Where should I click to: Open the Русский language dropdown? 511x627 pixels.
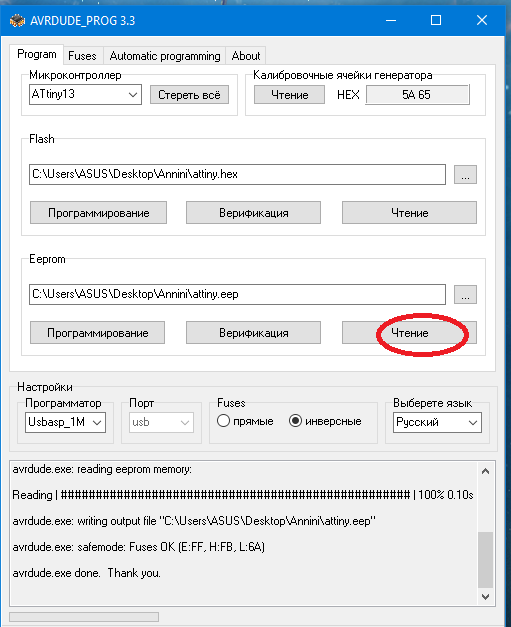[x=437, y=422]
